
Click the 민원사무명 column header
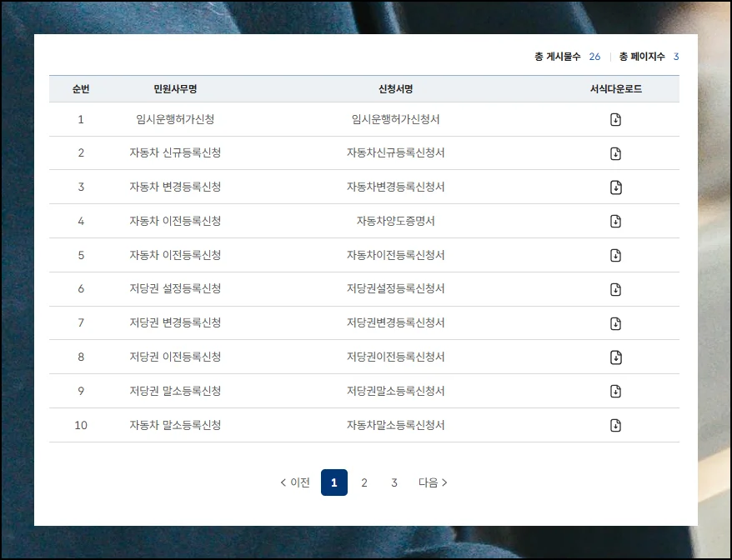point(175,88)
